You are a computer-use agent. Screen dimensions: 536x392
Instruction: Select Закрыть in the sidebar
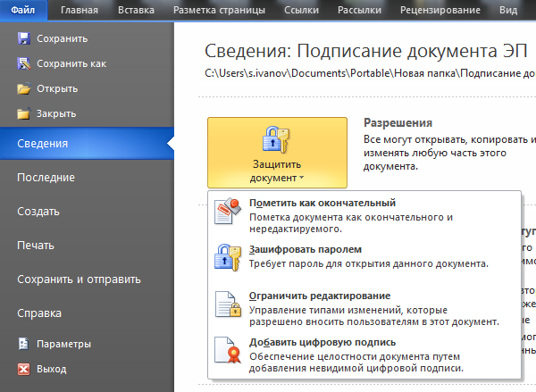click(87, 113)
